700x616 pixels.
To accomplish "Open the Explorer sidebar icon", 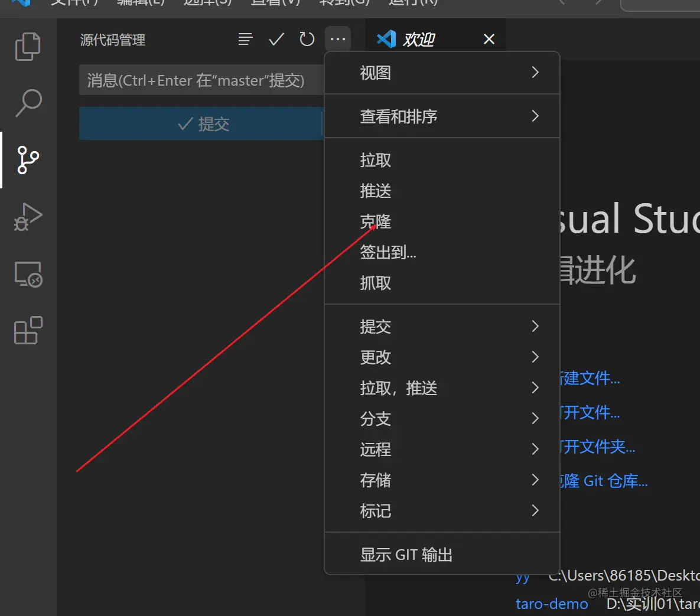I will [27, 47].
